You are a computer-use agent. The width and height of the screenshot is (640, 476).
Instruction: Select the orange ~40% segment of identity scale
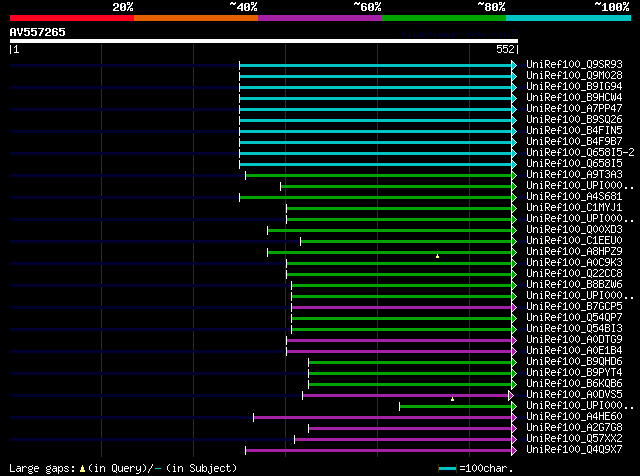click(x=196, y=18)
